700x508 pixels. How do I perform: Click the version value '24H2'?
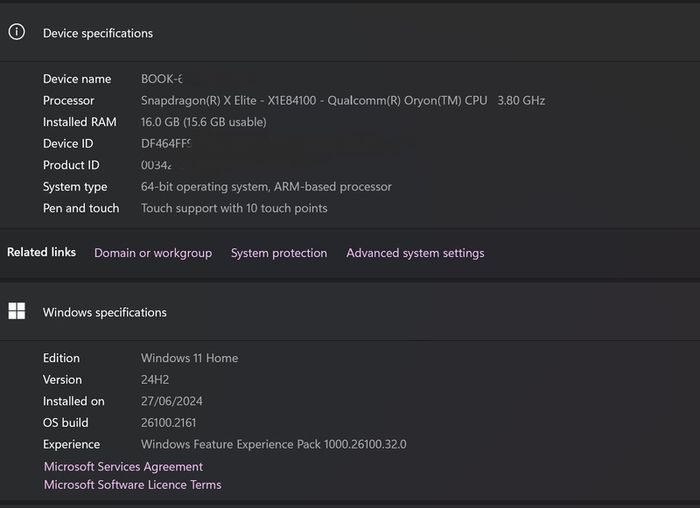pos(155,380)
